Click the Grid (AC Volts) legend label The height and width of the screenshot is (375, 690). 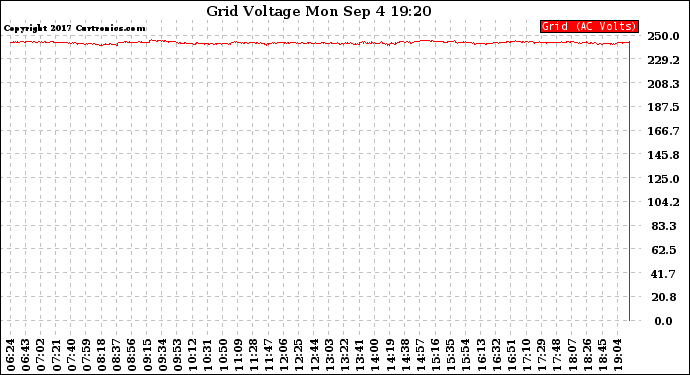click(x=589, y=26)
